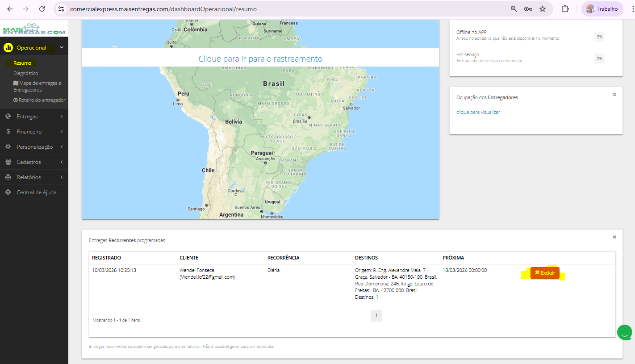Viewport: 635px width, 364px height.
Task: Click the MaisEntregas.com logo
Action: tap(34, 29)
